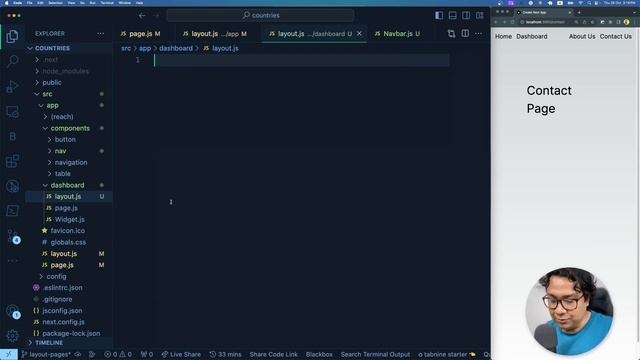The image size is (640, 360).
Task: Start Live Share from status bar
Action: 181,354
